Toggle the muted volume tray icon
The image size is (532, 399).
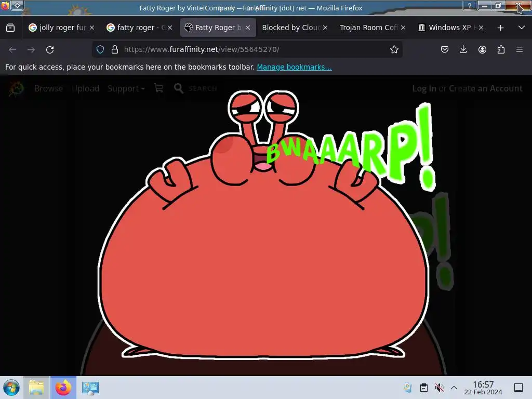click(x=440, y=388)
